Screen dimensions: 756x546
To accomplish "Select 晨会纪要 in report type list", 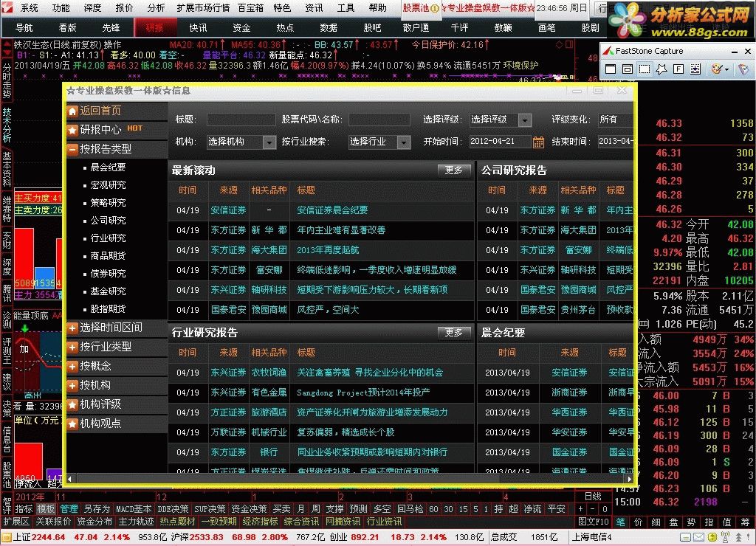I will (x=108, y=167).
